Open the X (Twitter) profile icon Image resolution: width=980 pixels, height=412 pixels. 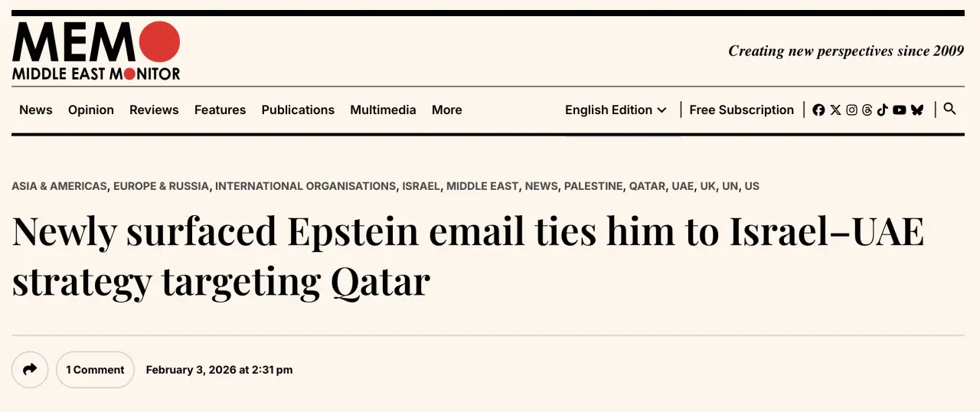click(x=835, y=110)
